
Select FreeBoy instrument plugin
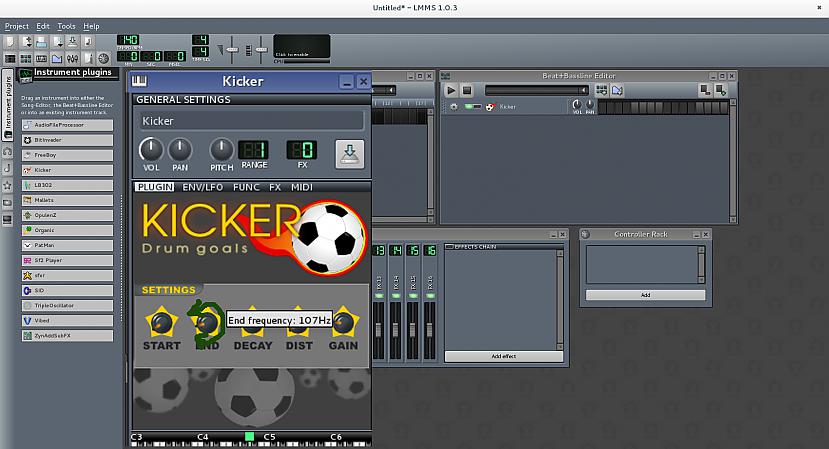(67, 155)
